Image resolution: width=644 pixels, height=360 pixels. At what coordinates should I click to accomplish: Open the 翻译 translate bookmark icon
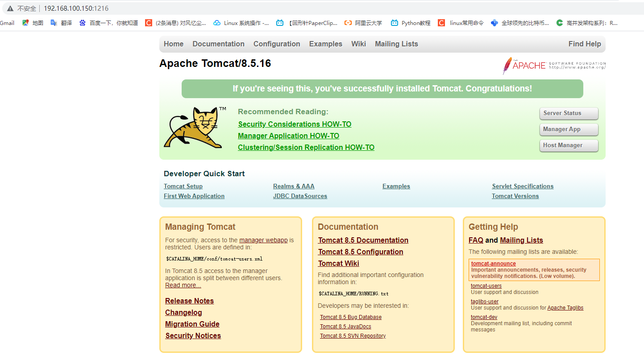click(x=54, y=23)
